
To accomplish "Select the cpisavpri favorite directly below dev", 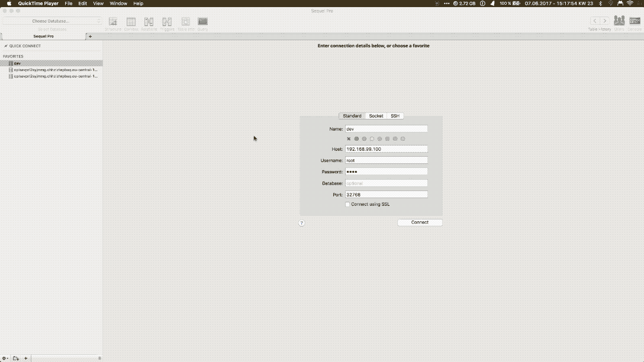I will [x=51, y=70].
